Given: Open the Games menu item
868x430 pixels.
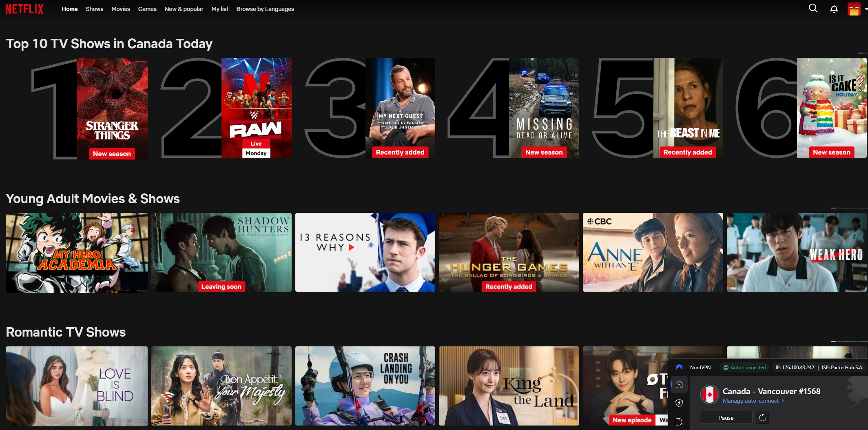Looking at the screenshot, I should point(147,9).
